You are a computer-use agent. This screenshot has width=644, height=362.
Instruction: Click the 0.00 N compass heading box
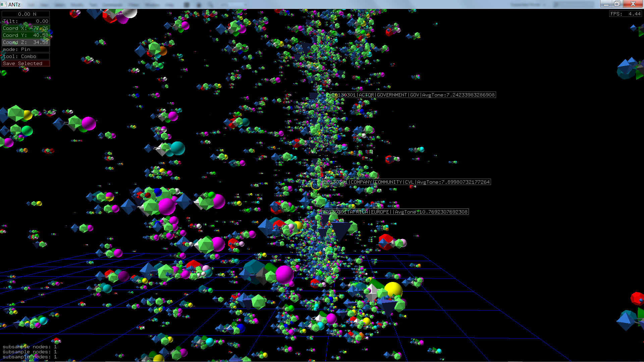coord(25,14)
